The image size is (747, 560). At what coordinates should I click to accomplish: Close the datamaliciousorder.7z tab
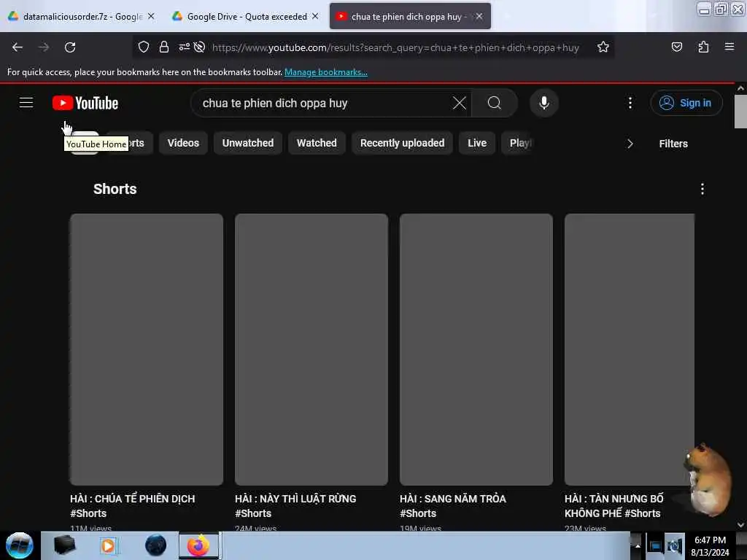tap(151, 16)
